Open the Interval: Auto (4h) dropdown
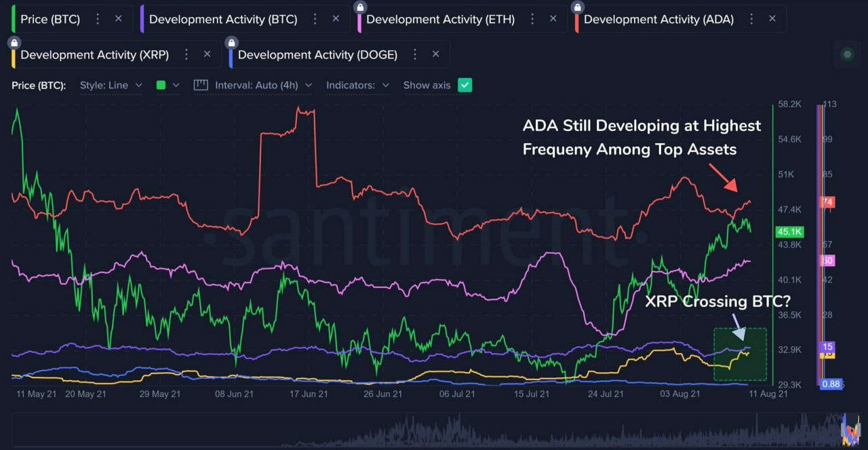Viewport: 868px width, 450px height. (x=263, y=86)
